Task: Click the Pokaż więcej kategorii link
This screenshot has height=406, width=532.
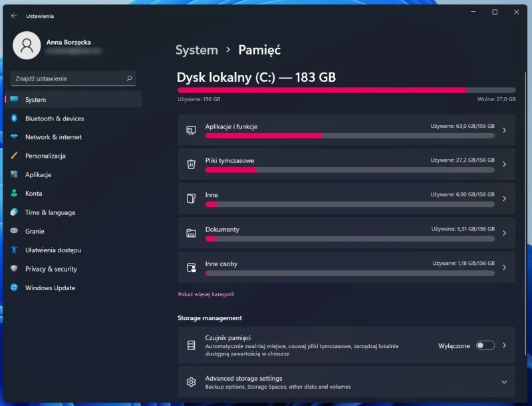Action: 206,294
